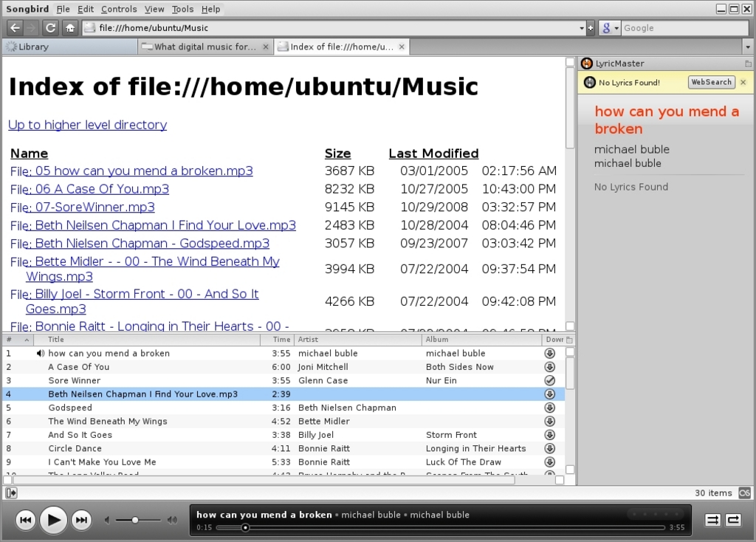Open the search engine selector dropdown

(x=610, y=28)
